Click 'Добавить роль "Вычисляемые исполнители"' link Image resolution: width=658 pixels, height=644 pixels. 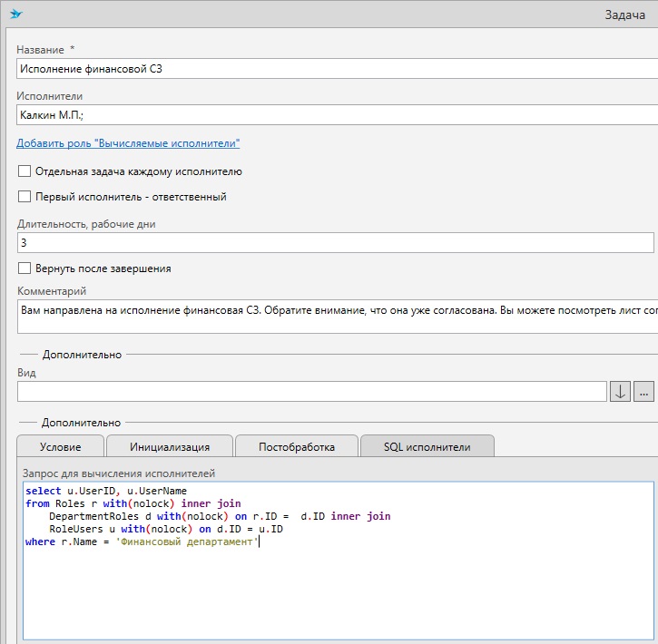[x=128, y=143]
